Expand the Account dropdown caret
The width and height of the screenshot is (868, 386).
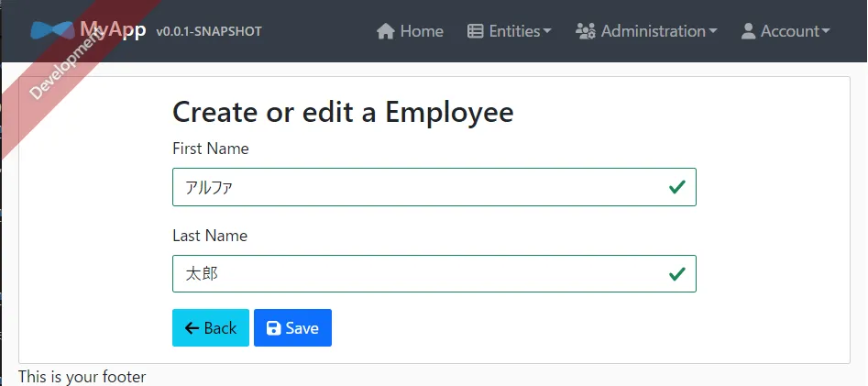point(825,31)
